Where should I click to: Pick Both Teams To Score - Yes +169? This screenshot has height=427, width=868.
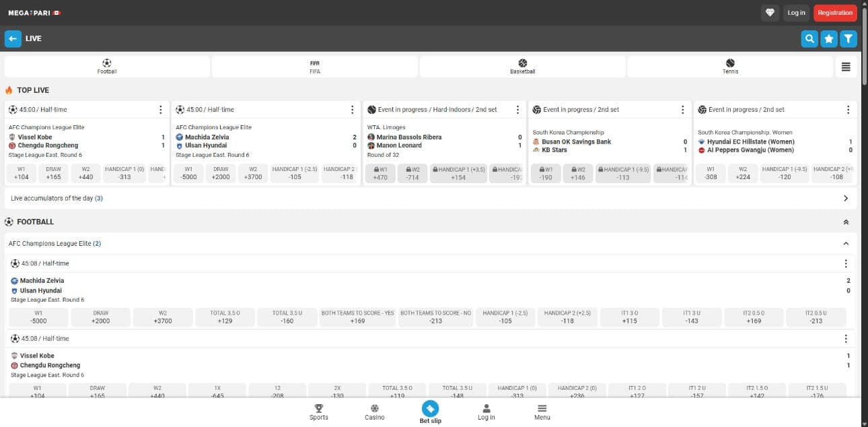[357, 317]
